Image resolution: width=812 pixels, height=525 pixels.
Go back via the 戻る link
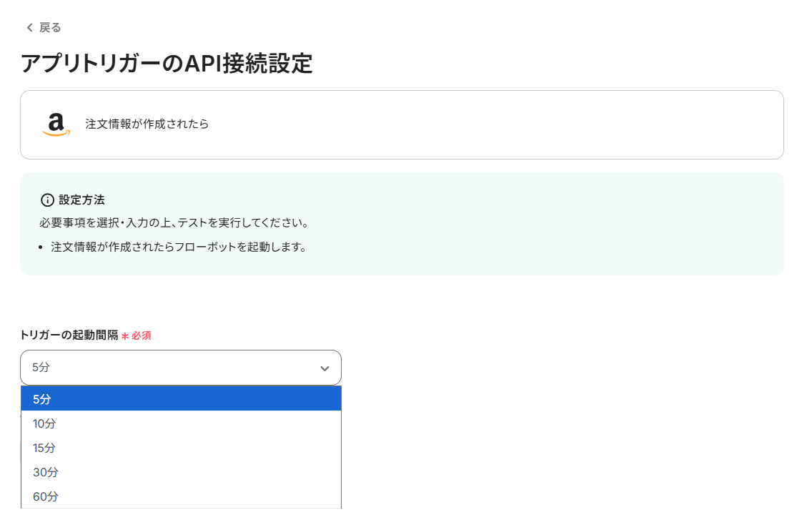pyautogui.click(x=50, y=28)
